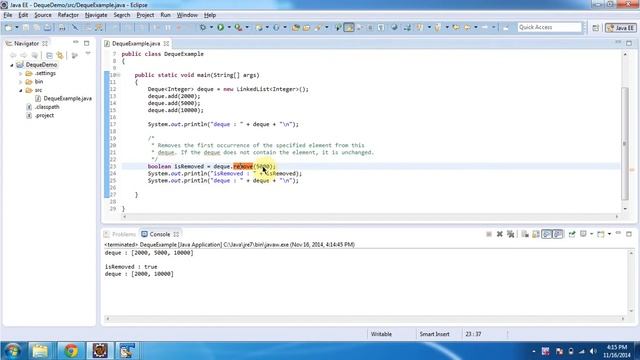This screenshot has height=360, width=640.
Task: Click the editor vertical scrollbar thumb
Action: (x=624, y=143)
